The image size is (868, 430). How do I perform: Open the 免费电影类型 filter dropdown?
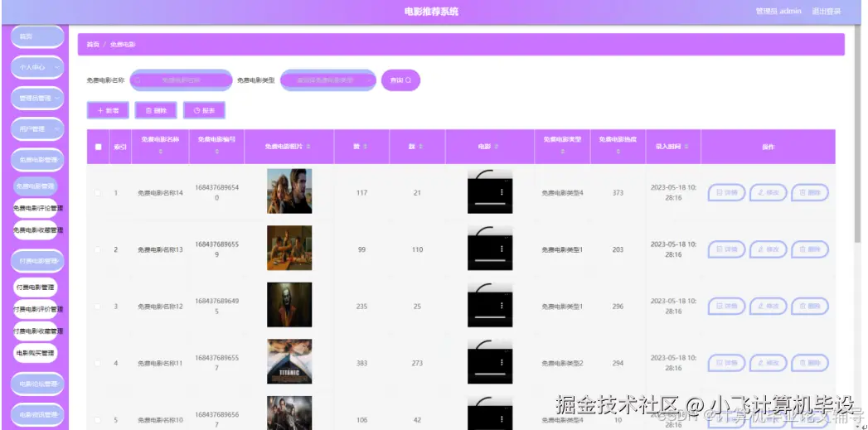click(328, 80)
